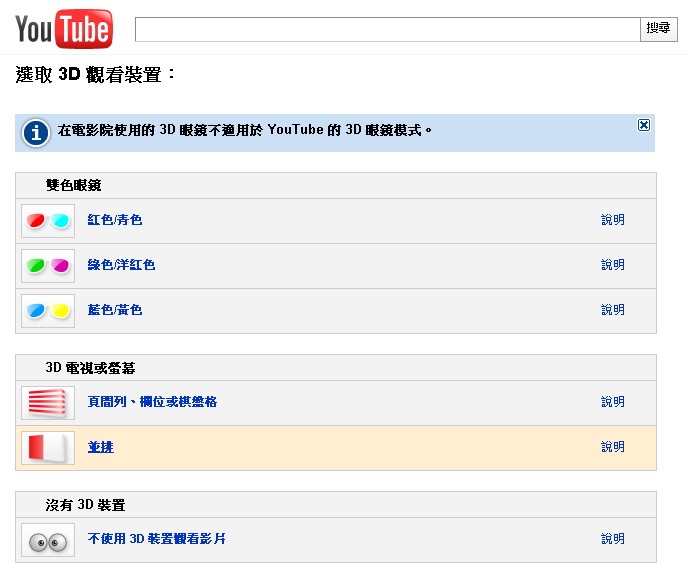Open 說明 for 藍色/黃色 glasses

pos(613,310)
